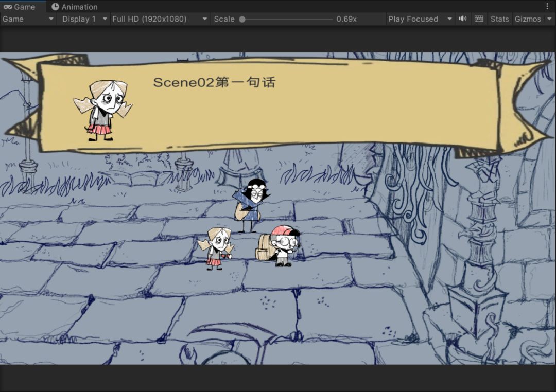This screenshot has height=392, width=556.
Task: Open the Gizmos dropdown arrow
Action: coord(549,19)
